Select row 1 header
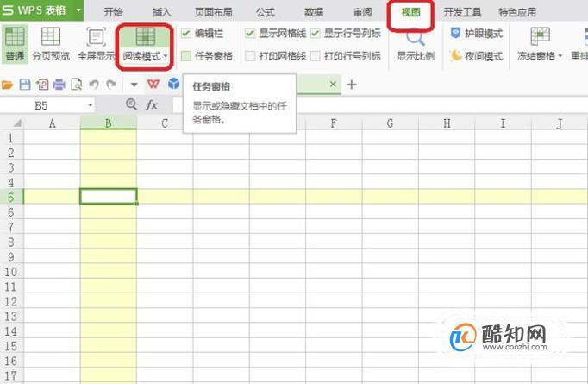This screenshot has height=384, width=588. [x=11, y=138]
